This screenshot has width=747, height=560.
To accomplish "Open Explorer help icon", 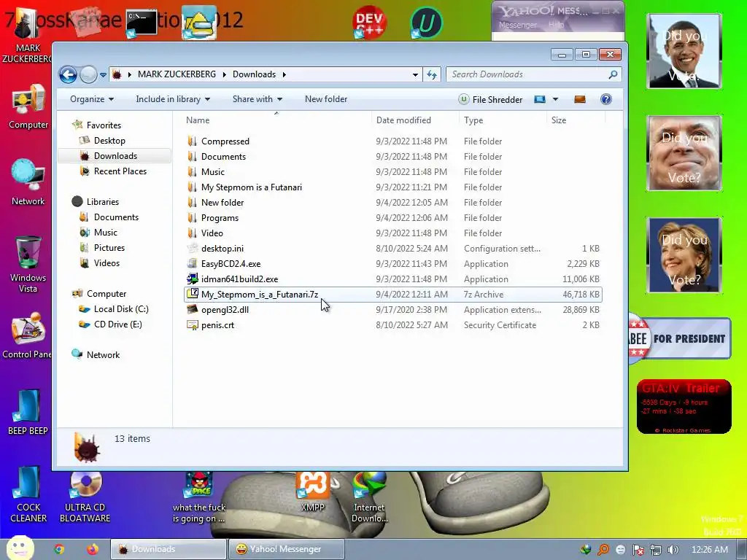I will pos(606,99).
